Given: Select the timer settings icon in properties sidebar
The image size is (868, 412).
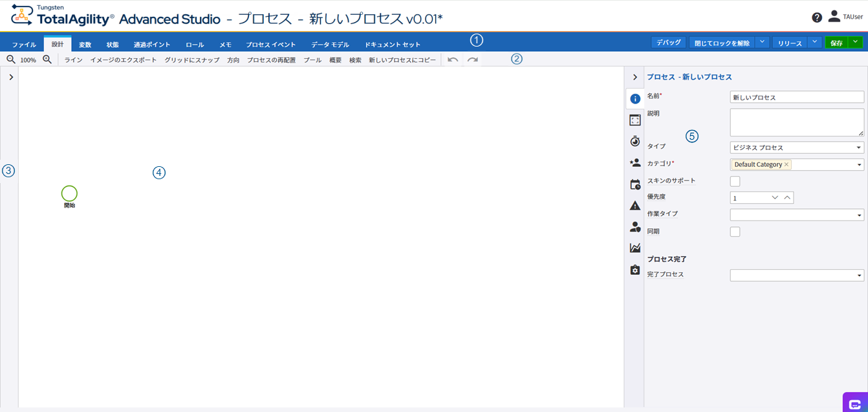Looking at the screenshot, I should (x=635, y=141).
